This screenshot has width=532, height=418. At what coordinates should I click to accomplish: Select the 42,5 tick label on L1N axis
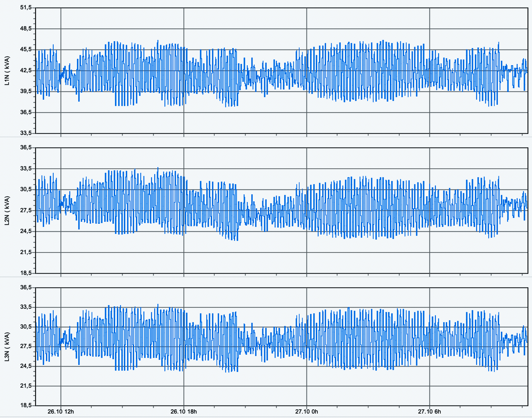[x=26, y=70]
